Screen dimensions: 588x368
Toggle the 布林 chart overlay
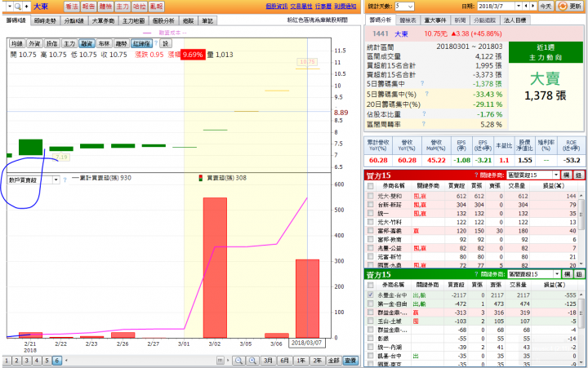(x=104, y=44)
